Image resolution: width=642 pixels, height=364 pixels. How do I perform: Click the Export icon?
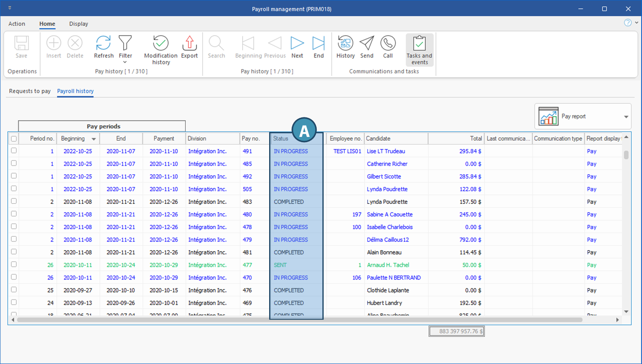click(x=189, y=43)
